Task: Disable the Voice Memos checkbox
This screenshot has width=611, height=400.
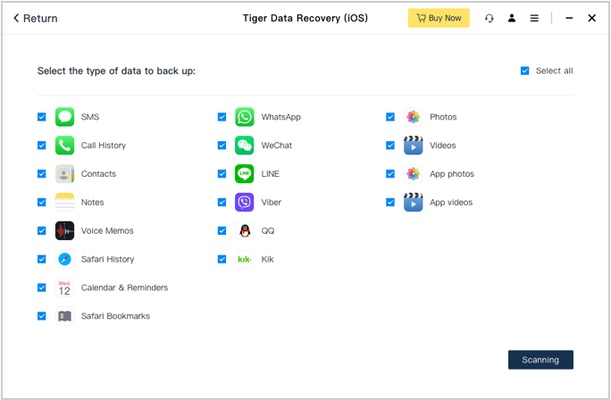Action: pos(42,231)
